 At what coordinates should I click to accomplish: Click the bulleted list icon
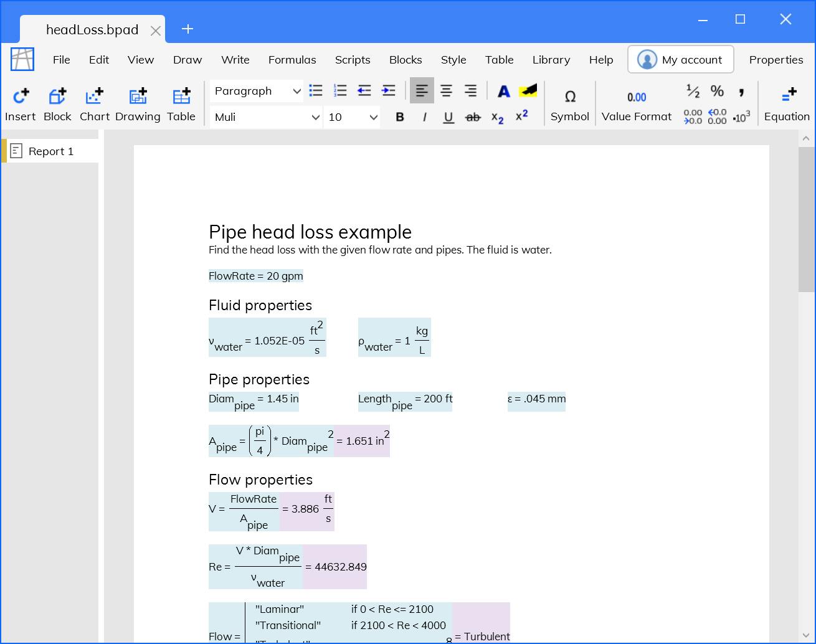tap(316, 91)
